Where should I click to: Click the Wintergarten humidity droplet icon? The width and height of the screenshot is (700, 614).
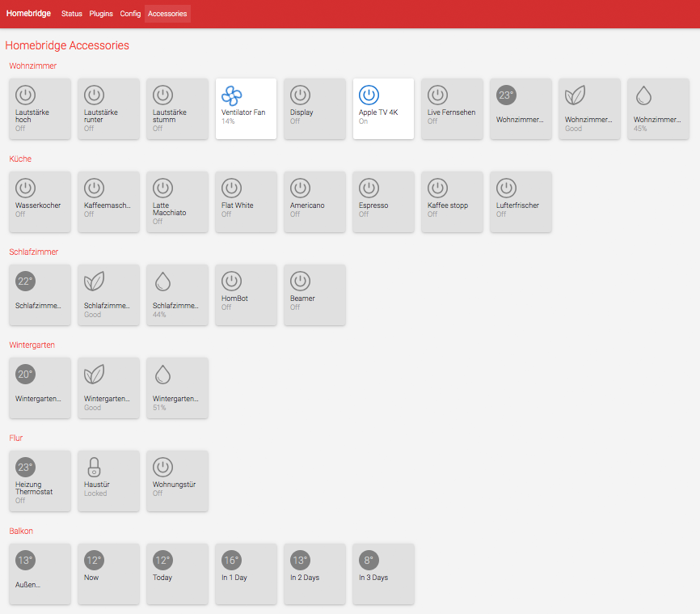163,374
